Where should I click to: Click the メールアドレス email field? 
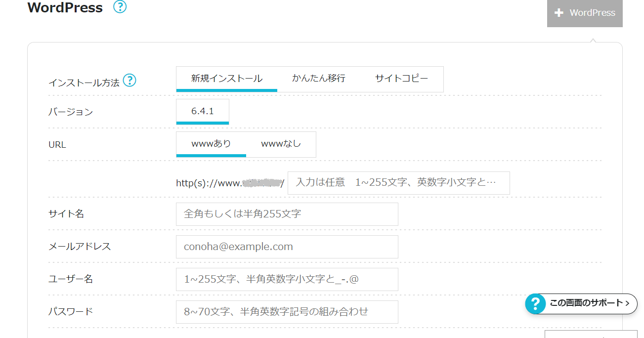tap(287, 247)
